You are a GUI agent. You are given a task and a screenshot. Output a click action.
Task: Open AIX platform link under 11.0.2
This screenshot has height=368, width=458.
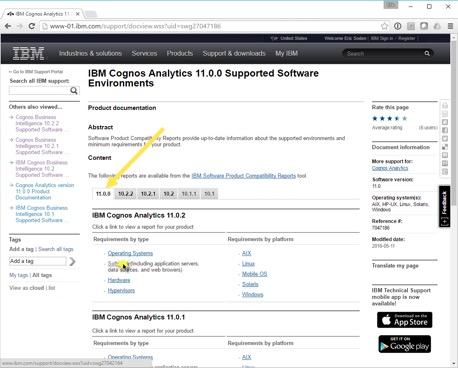click(247, 253)
